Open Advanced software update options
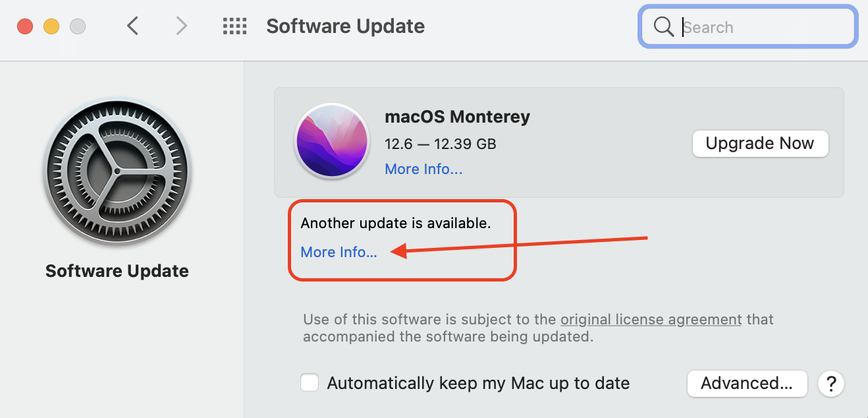Viewport: 868px width, 418px height. point(747,383)
